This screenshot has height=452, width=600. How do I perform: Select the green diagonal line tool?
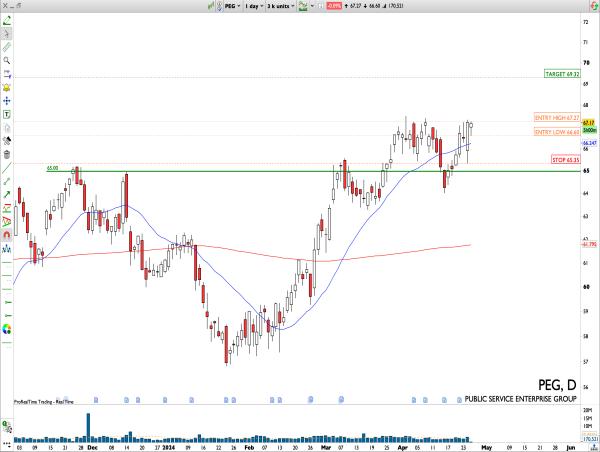pos(7,168)
